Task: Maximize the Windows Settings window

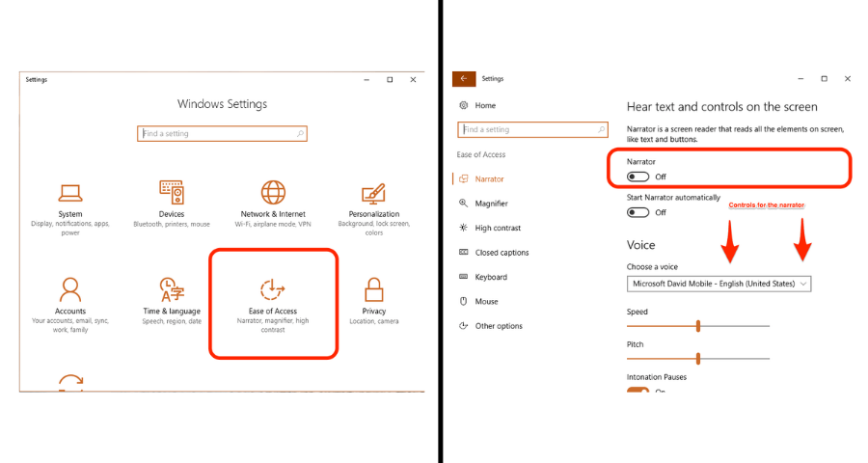Action: [390, 80]
